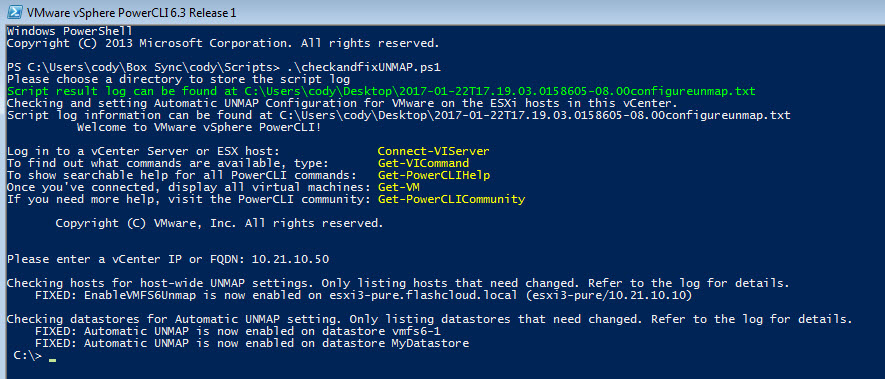The image size is (885, 379).
Task: Click the VMware, Inc. copyright line
Action: pos(219,223)
